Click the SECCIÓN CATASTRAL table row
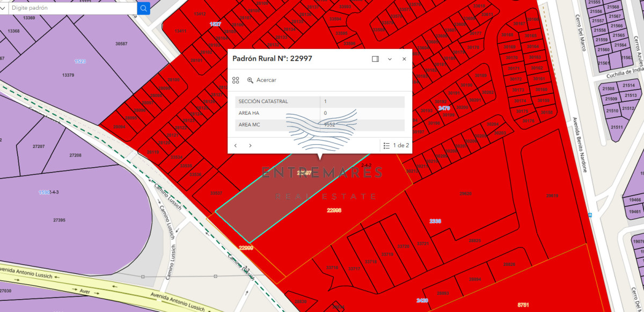The image size is (644, 312). click(320, 101)
